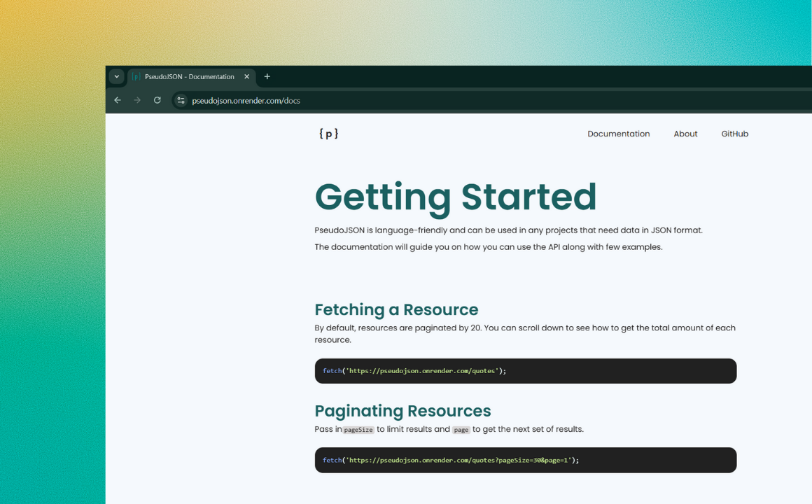Image resolution: width=812 pixels, height=504 pixels.
Task: Open the Documentation nav link
Action: coord(618,134)
